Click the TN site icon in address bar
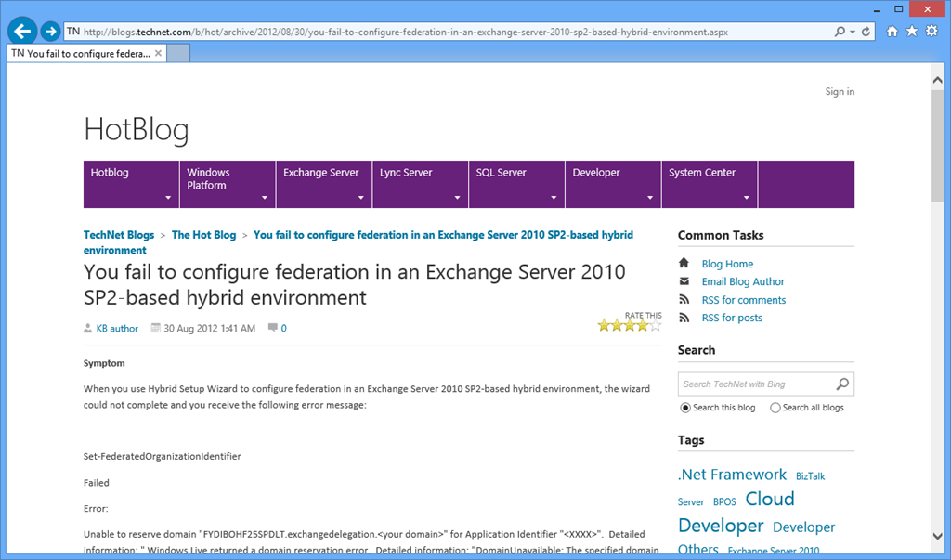951x560 pixels. click(73, 31)
